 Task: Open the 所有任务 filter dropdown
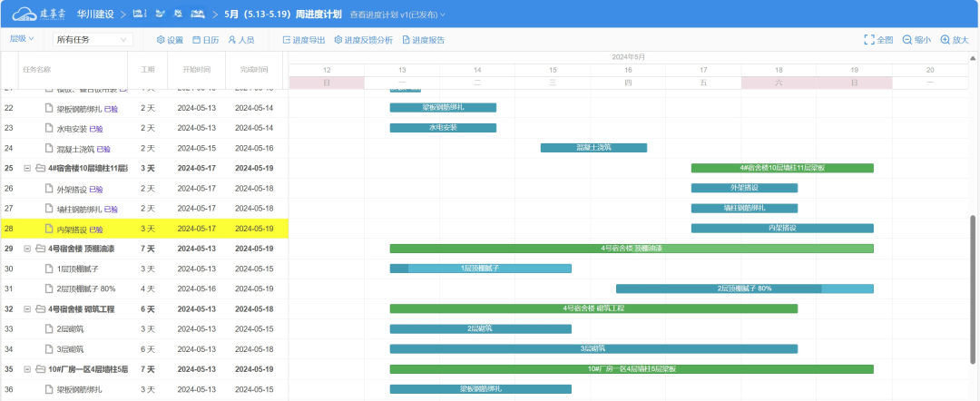[x=93, y=40]
